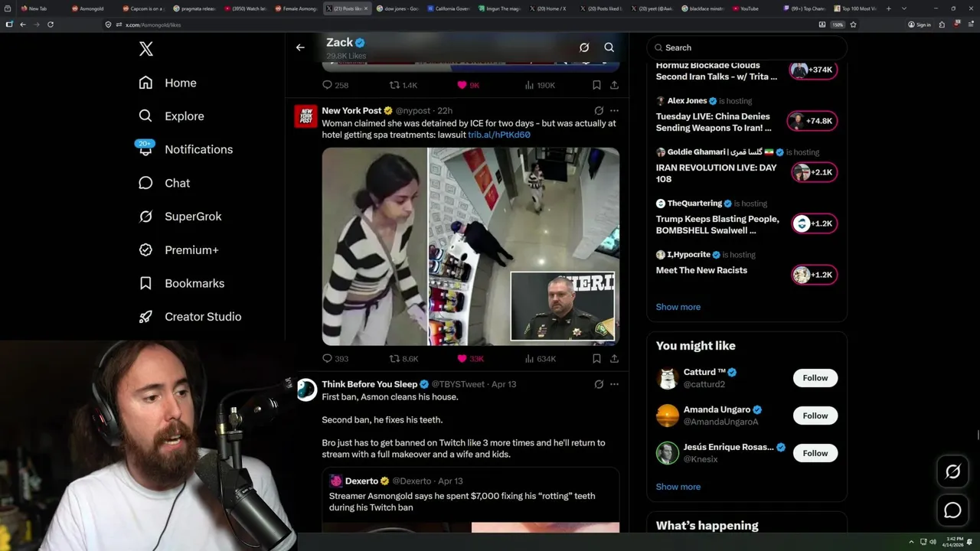
Task: More options on Think Before You Sleep post
Action: pos(614,384)
